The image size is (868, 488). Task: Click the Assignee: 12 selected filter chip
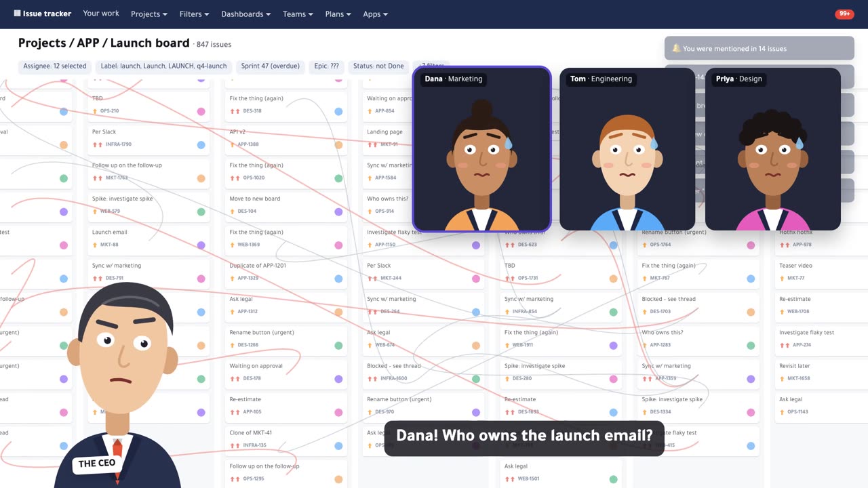[x=55, y=66]
